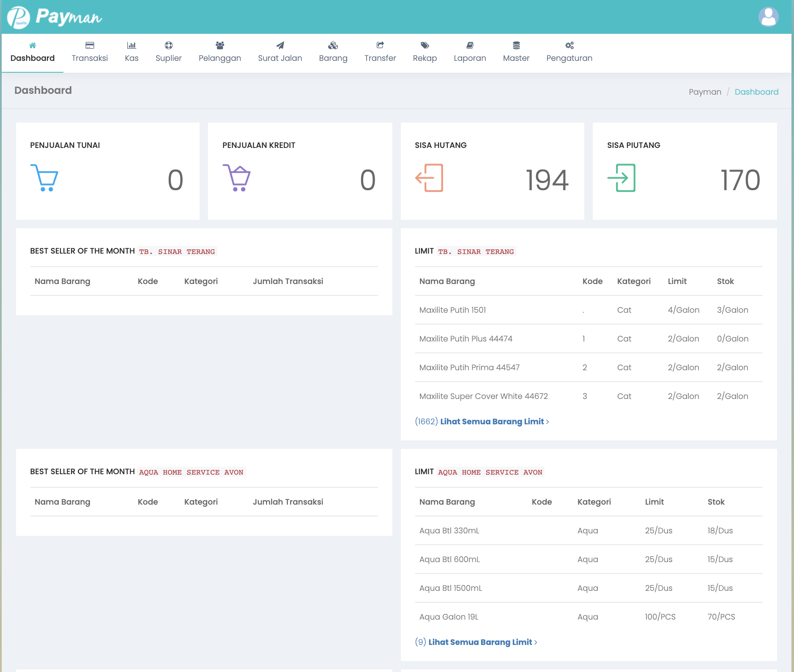Click the Dashboard breadcrumb link
The width and height of the screenshot is (794, 672).
(x=756, y=92)
